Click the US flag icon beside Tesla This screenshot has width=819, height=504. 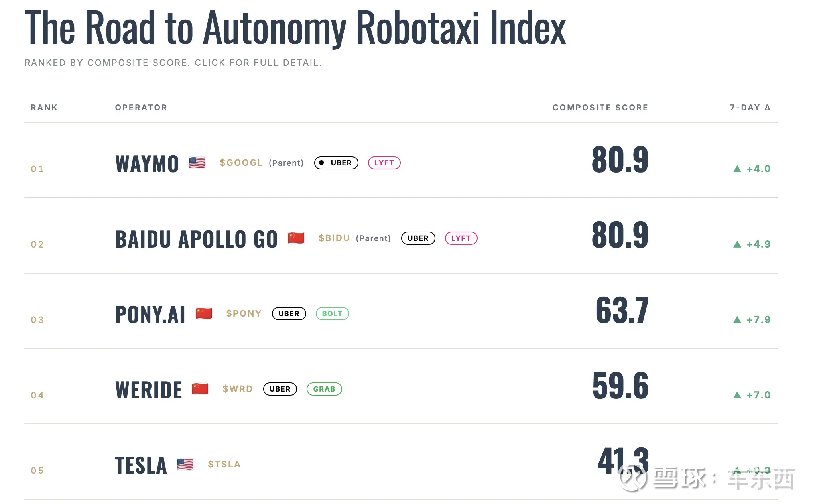point(185,464)
